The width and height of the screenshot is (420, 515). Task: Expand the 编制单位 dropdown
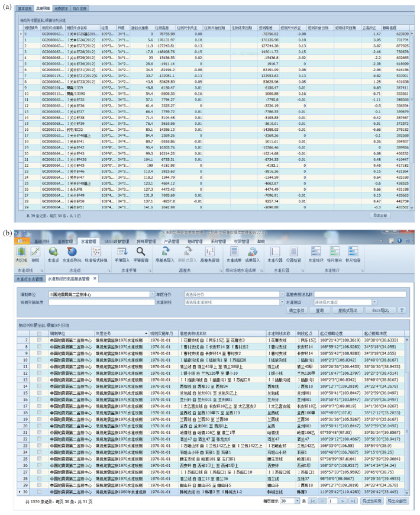click(150, 277)
